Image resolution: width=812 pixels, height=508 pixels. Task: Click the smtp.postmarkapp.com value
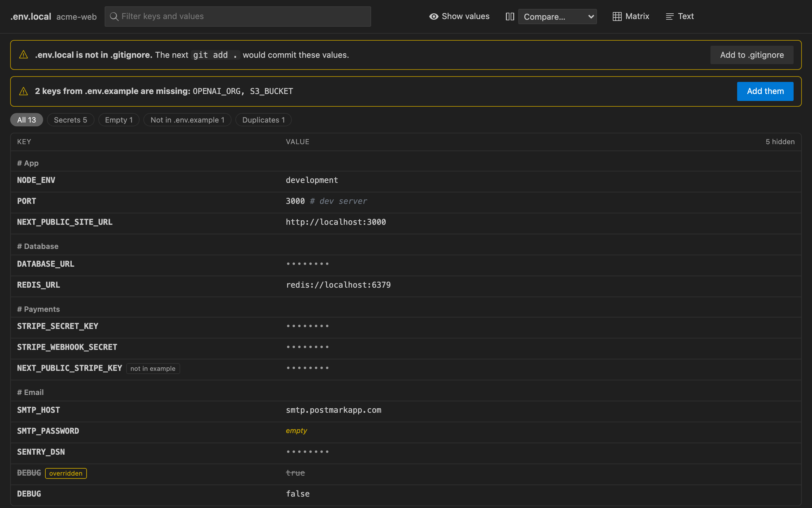(334, 410)
